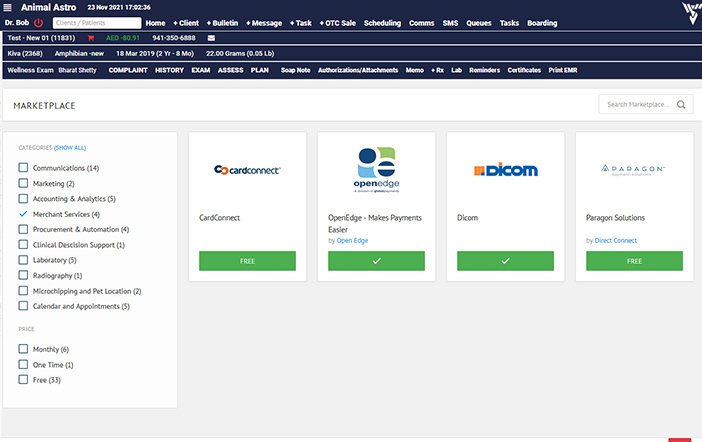Click the red shopping cart icon
702x442 pixels.
click(91, 38)
